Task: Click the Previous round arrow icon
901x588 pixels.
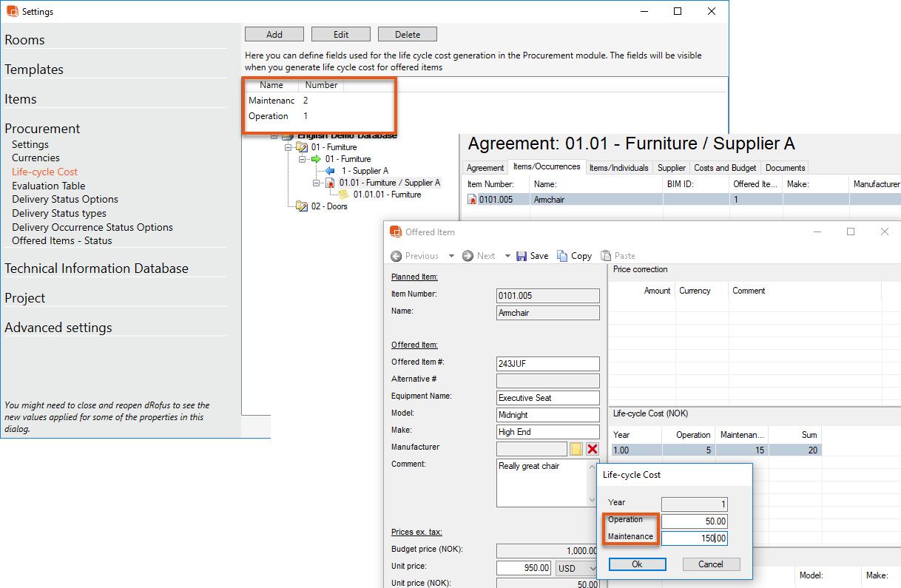Action: point(396,256)
